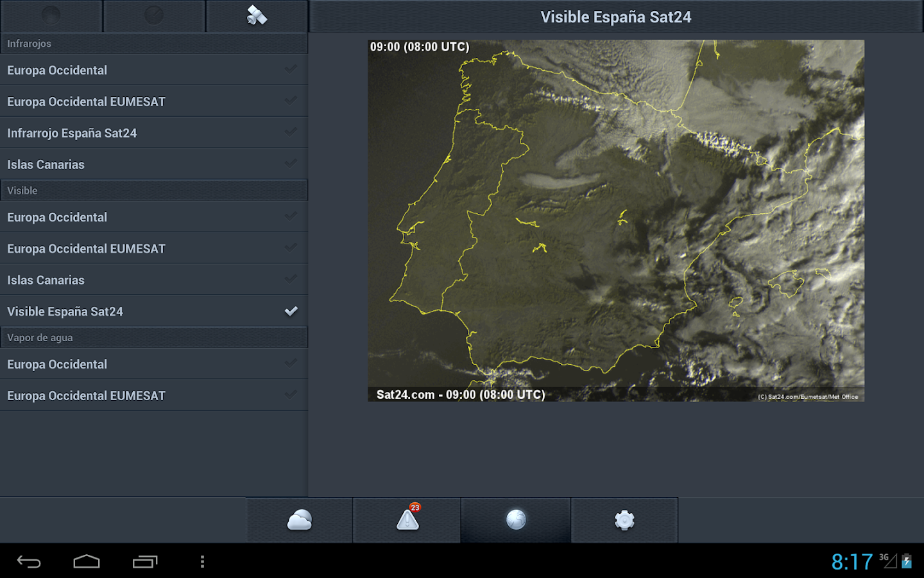
Task: Open the Android overflow menu icon
Action: (202, 561)
